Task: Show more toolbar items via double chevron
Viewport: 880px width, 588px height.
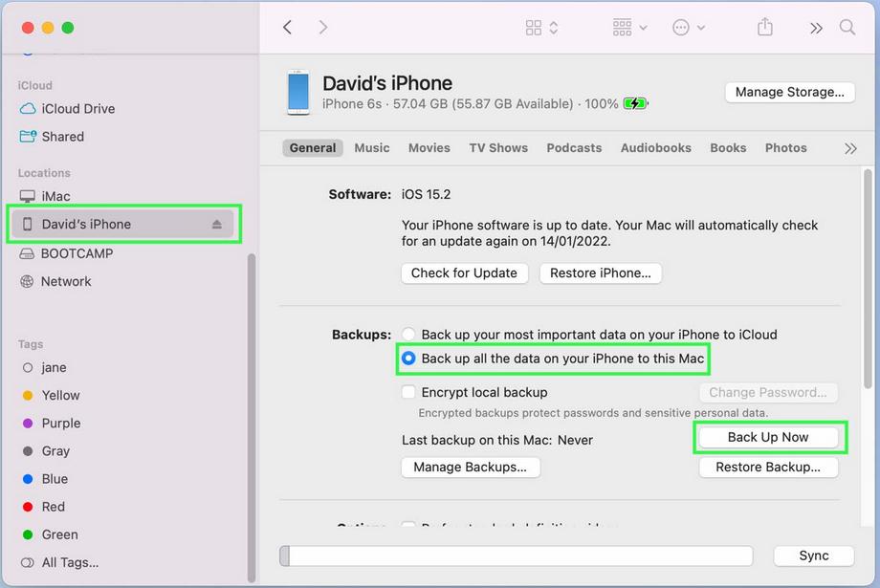Action: 816,28
